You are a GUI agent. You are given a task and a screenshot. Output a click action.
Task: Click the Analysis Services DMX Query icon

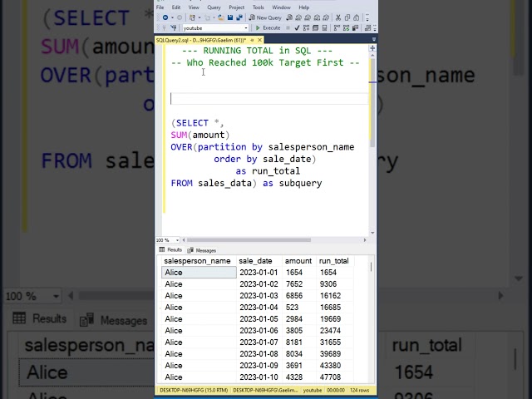click(308, 17)
